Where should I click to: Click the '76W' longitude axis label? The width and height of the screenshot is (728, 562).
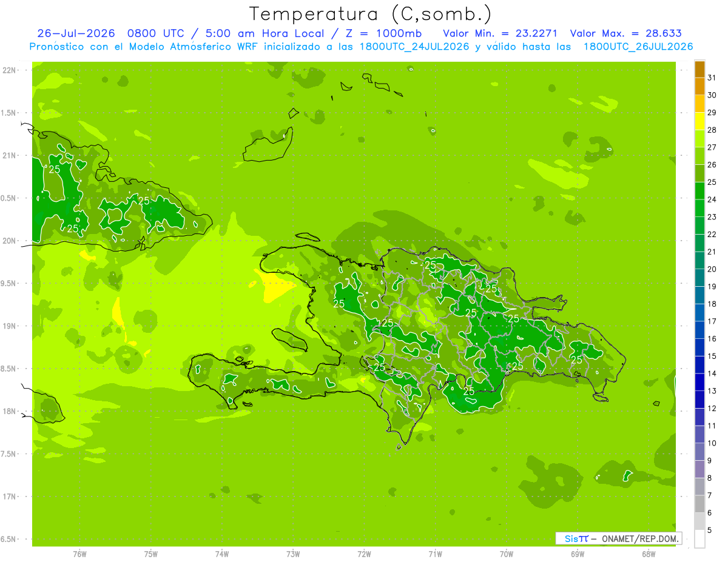79,554
